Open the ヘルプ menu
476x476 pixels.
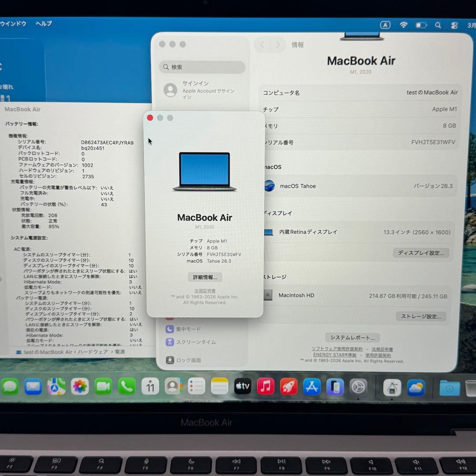click(43, 23)
